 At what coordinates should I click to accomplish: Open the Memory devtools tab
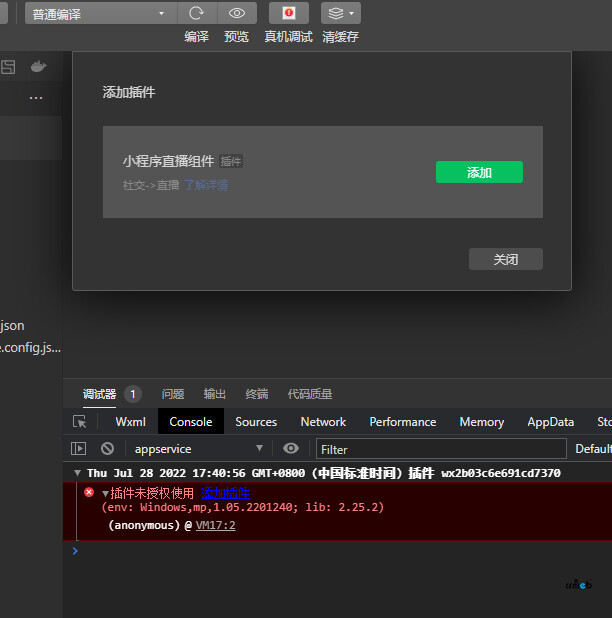tap(482, 422)
